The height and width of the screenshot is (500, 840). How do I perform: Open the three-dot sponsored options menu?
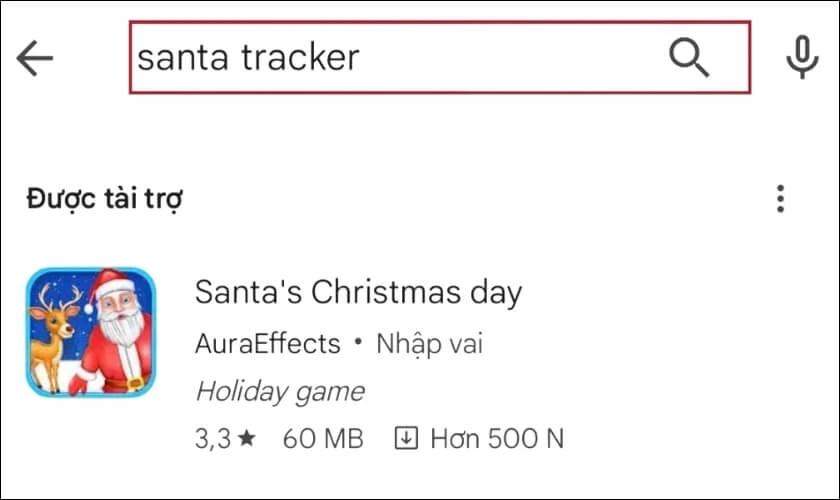[x=781, y=199]
